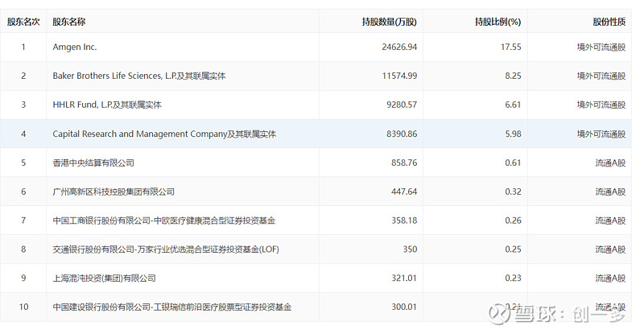This screenshot has height=334, width=644.
Task: Click the 0.61 percentage cell
Action: pyautogui.click(x=513, y=163)
